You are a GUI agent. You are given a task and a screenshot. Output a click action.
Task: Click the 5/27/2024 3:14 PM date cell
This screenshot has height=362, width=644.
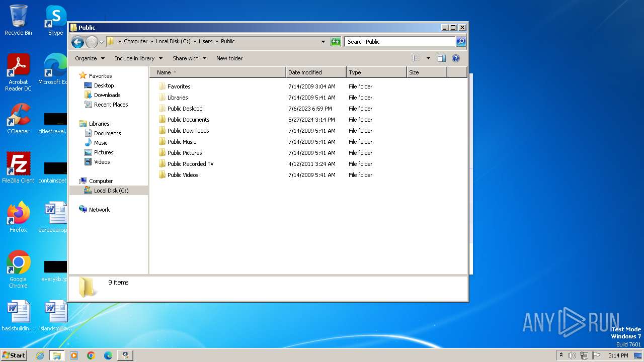311,120
